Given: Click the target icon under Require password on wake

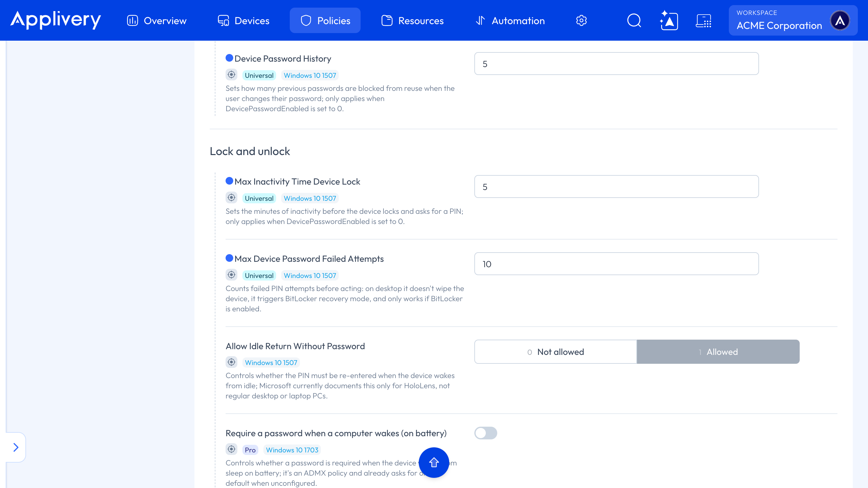Looking at the screenshot, I should click(231, 449).
